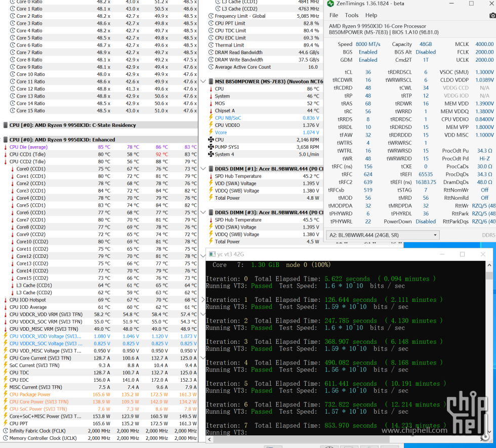Click the PowerDown 'Disabled' value
496x448 pixels.
(x=426, y=221)
